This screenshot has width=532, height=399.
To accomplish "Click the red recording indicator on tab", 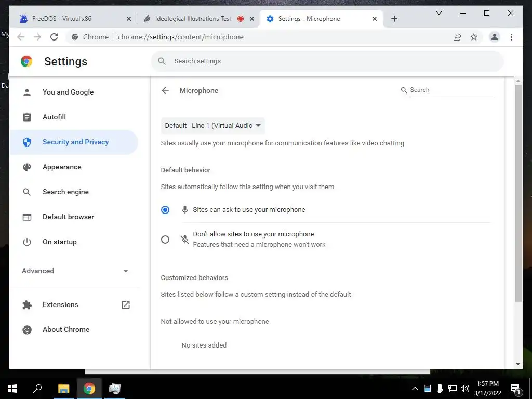I will pos(241,19).
